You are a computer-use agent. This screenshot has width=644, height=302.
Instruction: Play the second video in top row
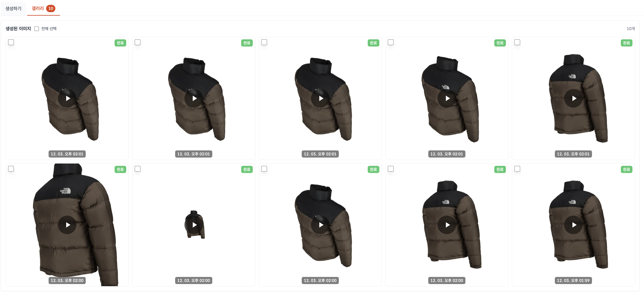[x=194, y=98]
